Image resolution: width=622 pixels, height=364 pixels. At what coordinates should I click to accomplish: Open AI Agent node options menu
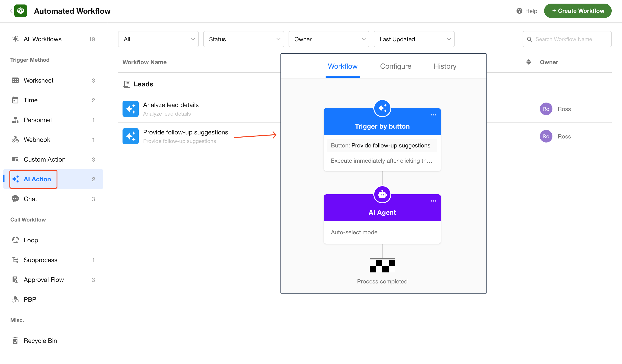pos(433,201)
